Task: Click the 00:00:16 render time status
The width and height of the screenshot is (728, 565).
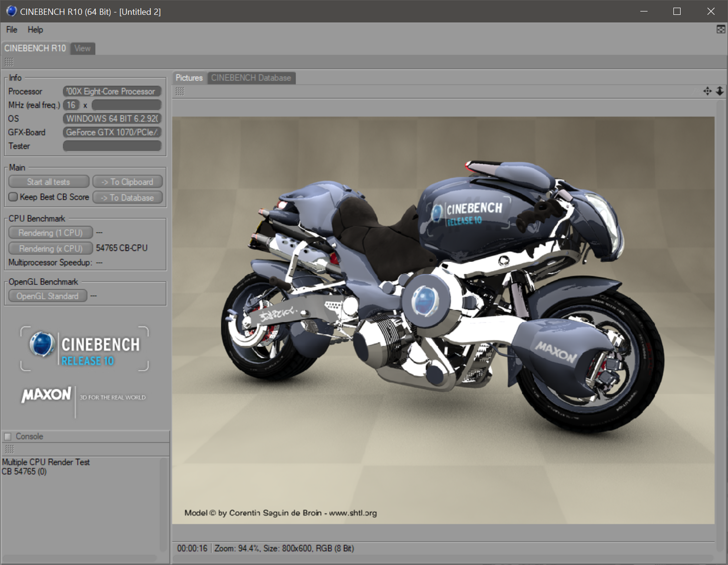Action: (192, 548)
